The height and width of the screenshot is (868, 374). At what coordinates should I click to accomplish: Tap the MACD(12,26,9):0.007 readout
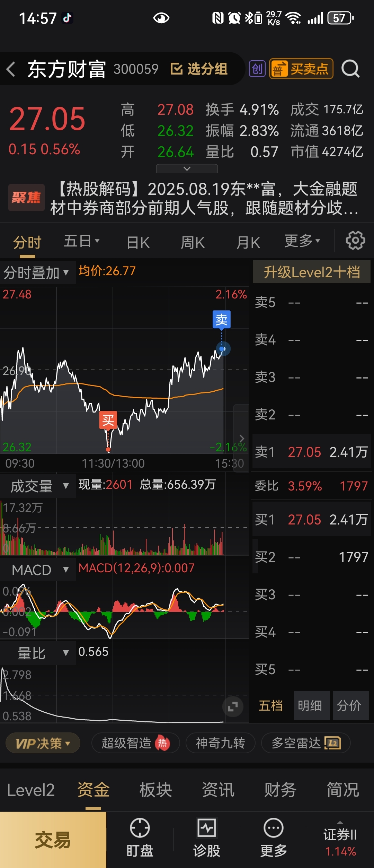click(x=136, y=568)
